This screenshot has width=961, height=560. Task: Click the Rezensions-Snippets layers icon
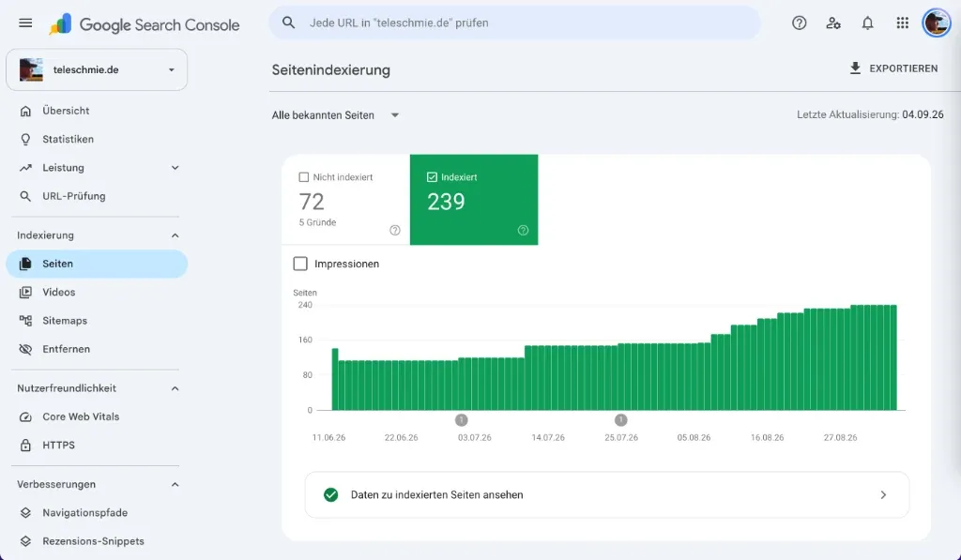click(25, 541)
